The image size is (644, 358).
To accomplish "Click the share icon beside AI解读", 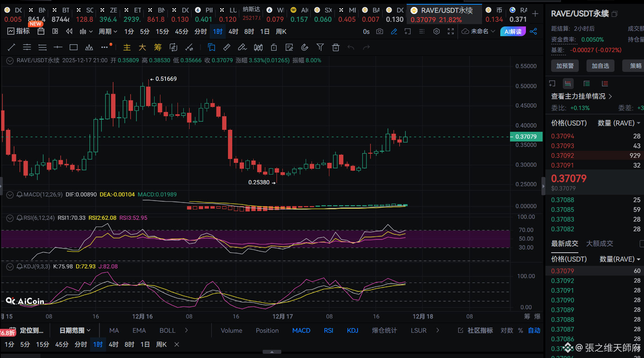I will pyautogui.click(x=533, y=31).
